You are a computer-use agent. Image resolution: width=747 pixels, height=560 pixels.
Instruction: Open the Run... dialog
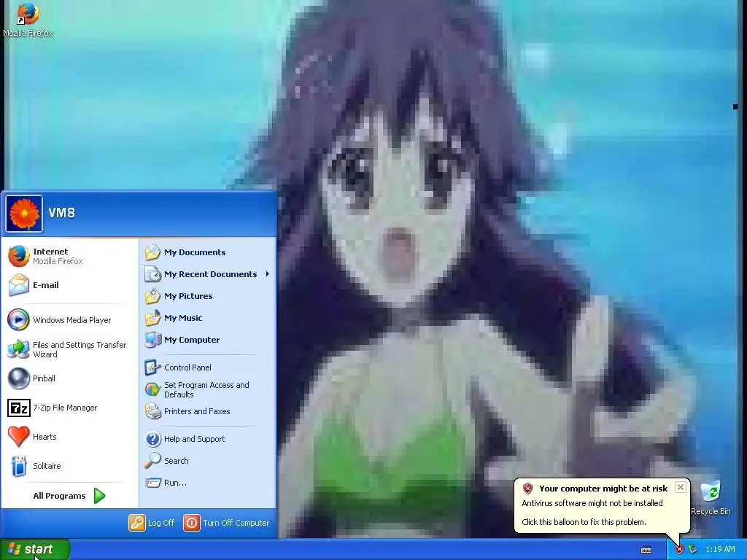pyautogui.click(x=208, y=483)
